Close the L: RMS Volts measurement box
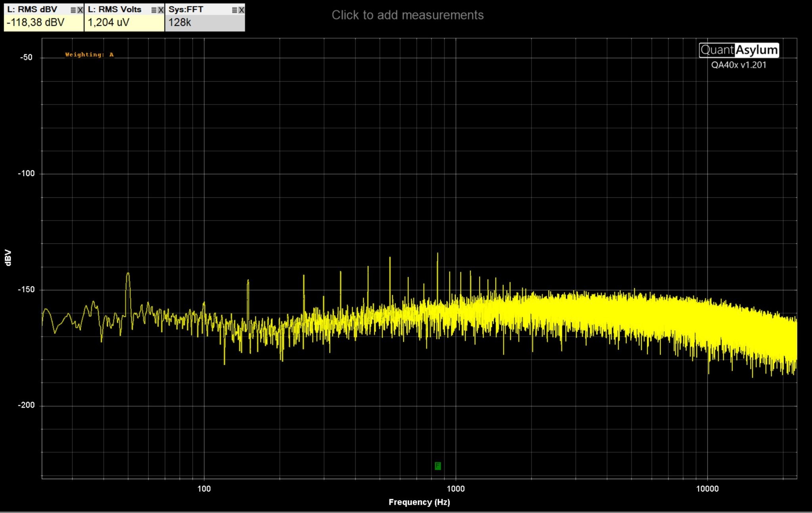 click(x=161, y=10)
